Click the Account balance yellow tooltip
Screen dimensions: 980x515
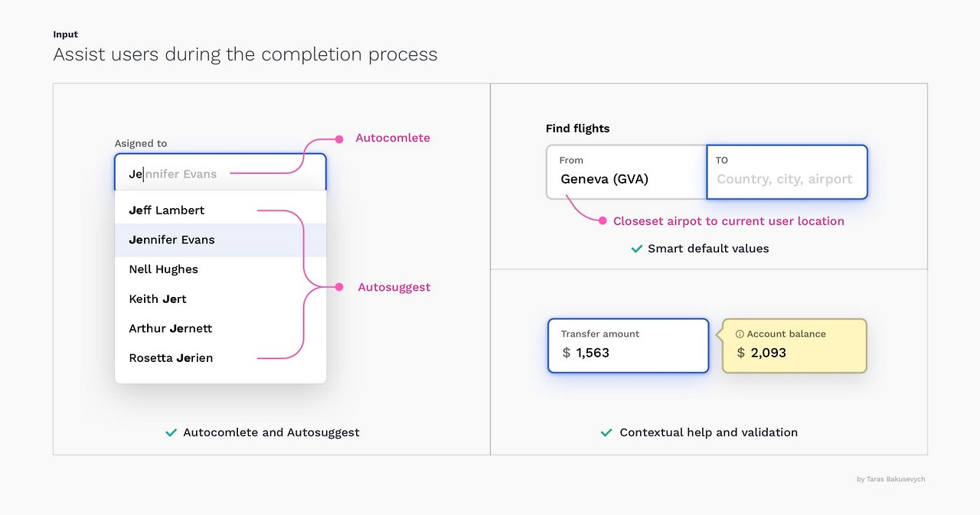click(x=793, y=345)
